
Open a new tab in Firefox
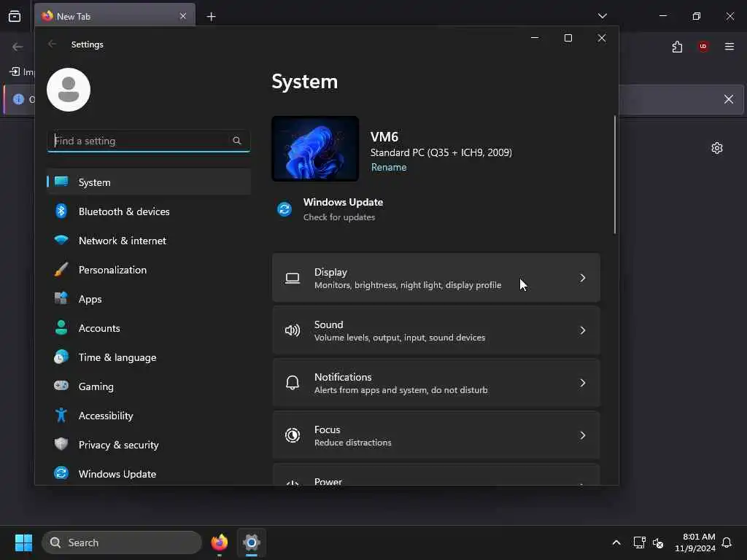click(211, 17)
